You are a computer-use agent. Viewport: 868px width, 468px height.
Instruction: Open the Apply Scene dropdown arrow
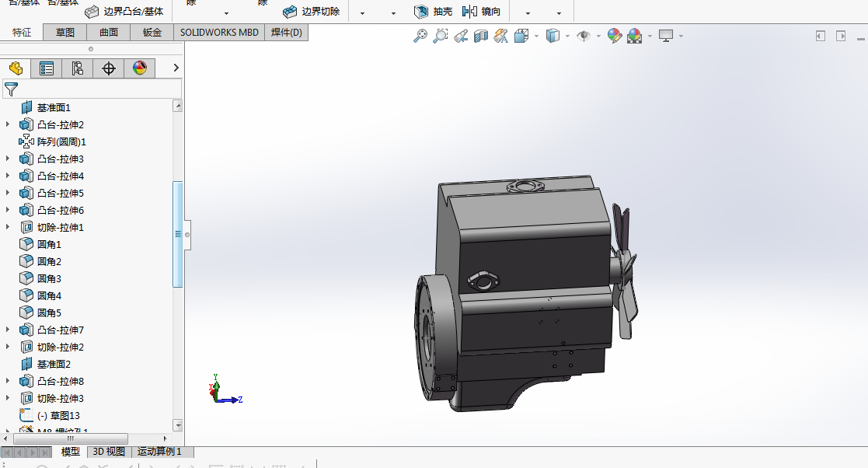(x=650, y=37)
